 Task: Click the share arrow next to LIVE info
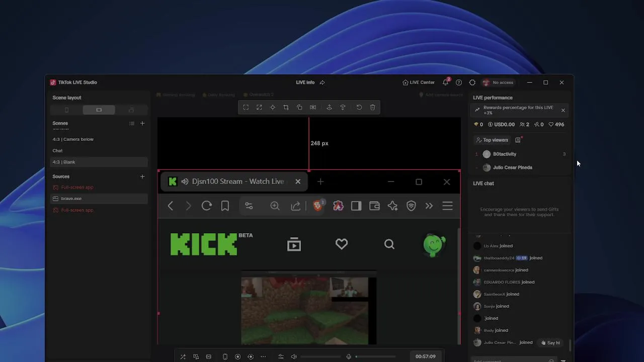322,82
